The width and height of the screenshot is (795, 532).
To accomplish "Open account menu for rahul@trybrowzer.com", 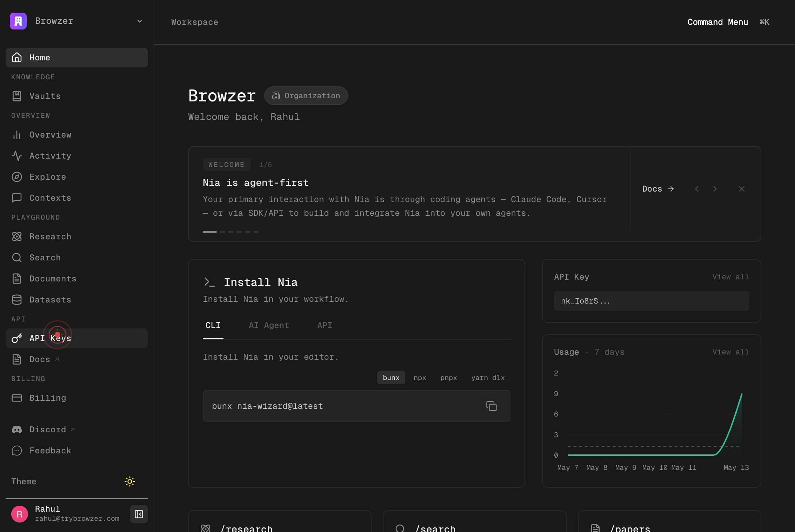I will 77,519.
